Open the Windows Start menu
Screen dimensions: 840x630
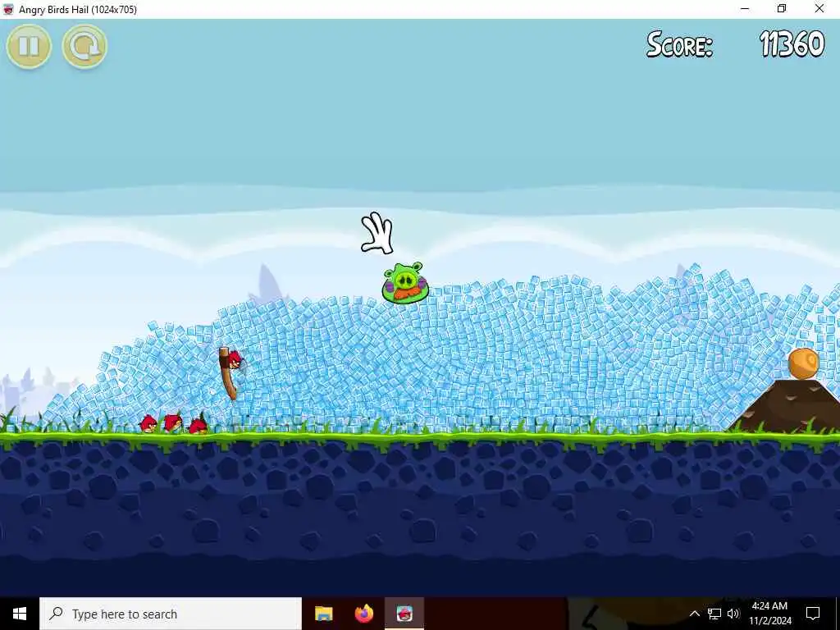(20, 614)
